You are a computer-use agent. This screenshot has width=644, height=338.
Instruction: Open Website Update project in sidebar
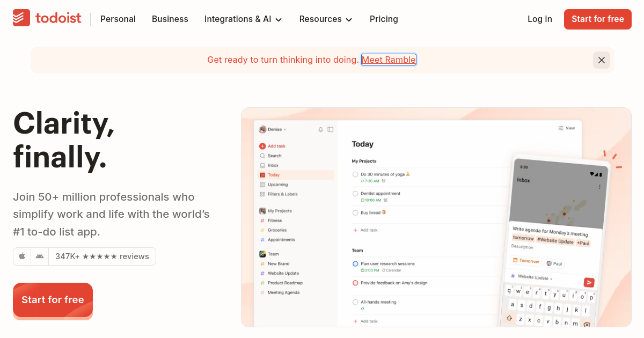pos(280,273)
